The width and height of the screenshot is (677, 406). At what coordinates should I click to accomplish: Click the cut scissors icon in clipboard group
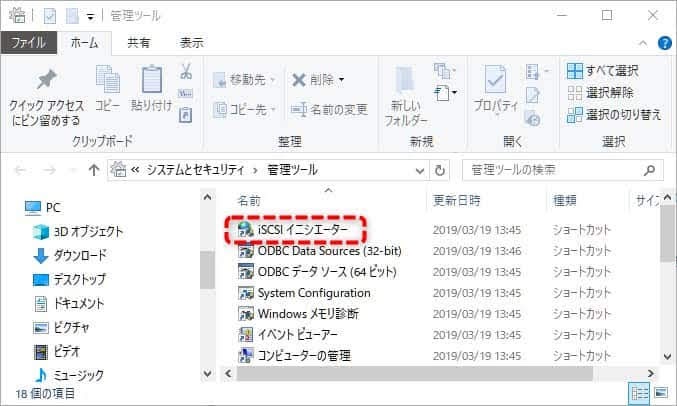coord(185,72)
